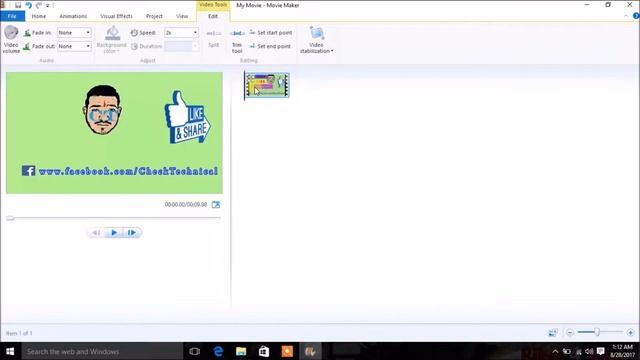Screen dimensions: 640x360
Task: Open Task View on the taskbar
Action: click(x=195, y=351)
